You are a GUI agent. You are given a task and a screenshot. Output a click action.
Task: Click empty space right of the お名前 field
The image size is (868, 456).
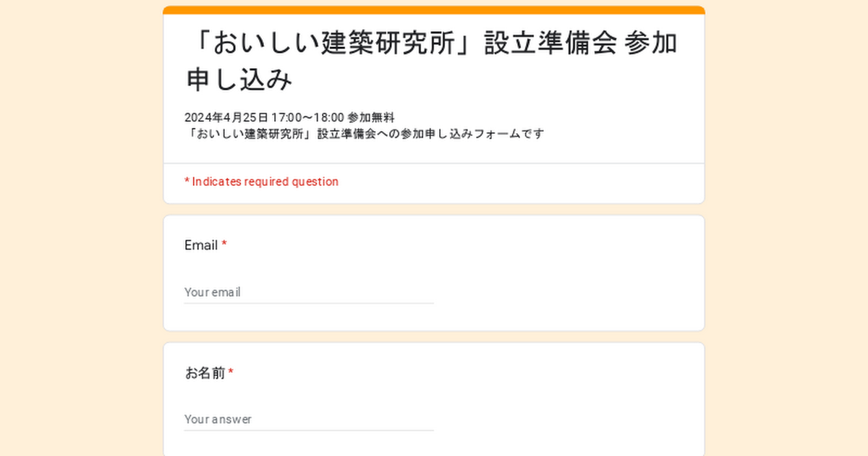coord(564,419)
